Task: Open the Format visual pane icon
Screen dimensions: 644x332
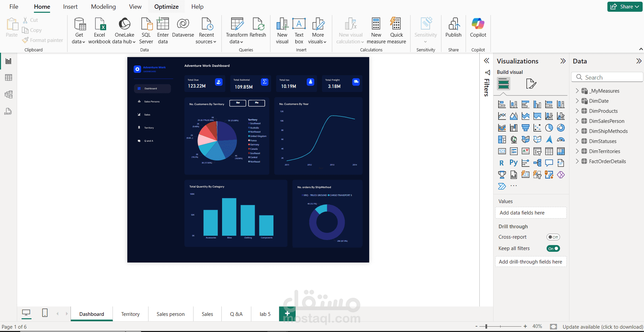Action: coord(531,84)
